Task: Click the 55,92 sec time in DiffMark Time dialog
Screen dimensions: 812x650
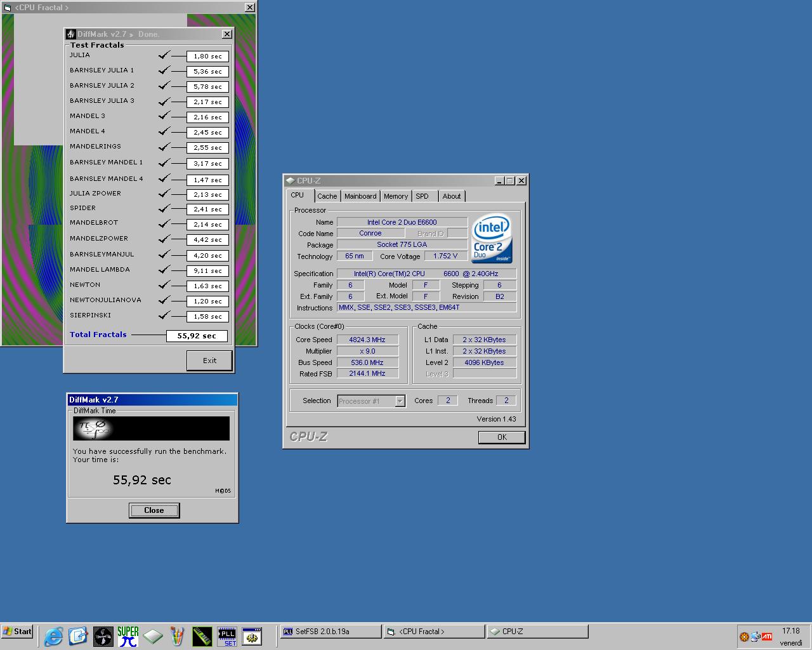Action: click(x=142, y=480)
